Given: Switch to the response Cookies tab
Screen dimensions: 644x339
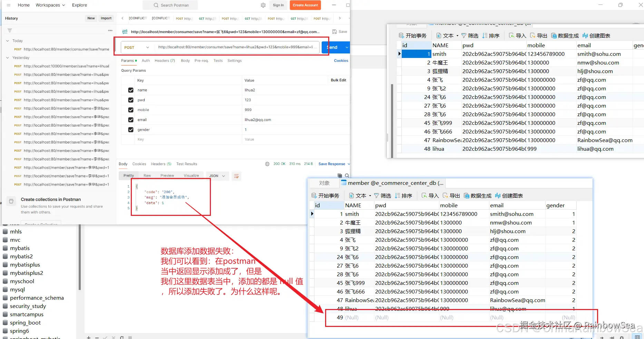Looking at the screenshot, I should coord(139,164).
